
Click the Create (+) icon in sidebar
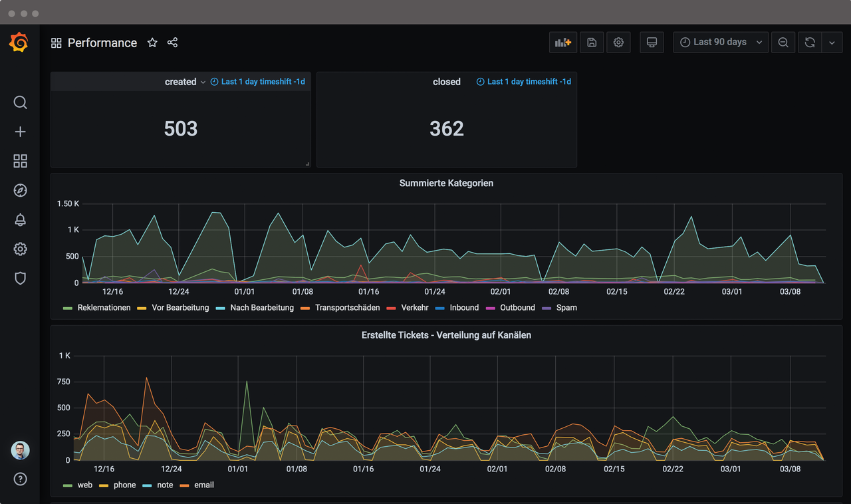coord(20,132)
